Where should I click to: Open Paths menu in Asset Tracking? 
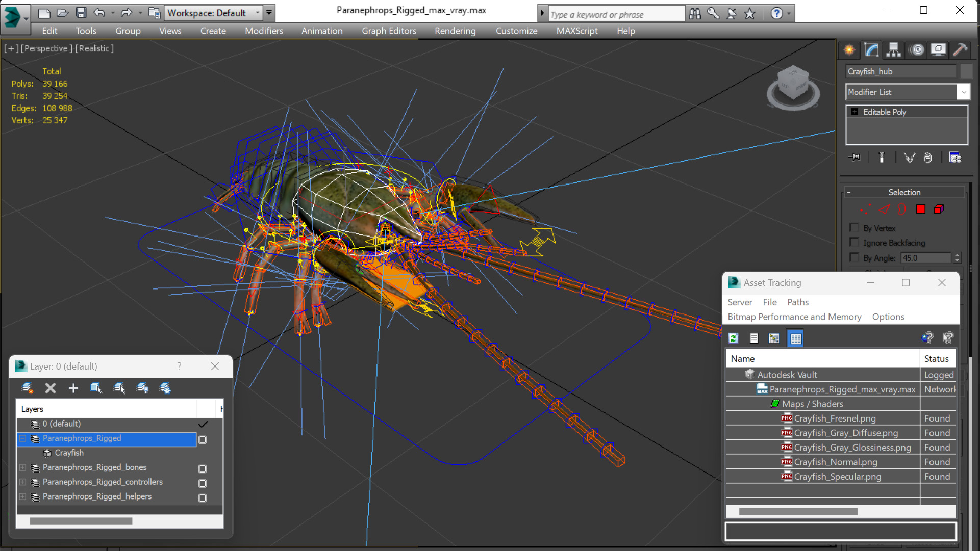click(798, 302)
